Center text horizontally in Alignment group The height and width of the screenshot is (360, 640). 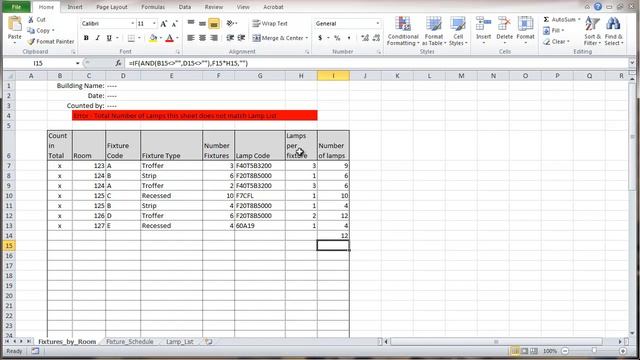point(202,38)
